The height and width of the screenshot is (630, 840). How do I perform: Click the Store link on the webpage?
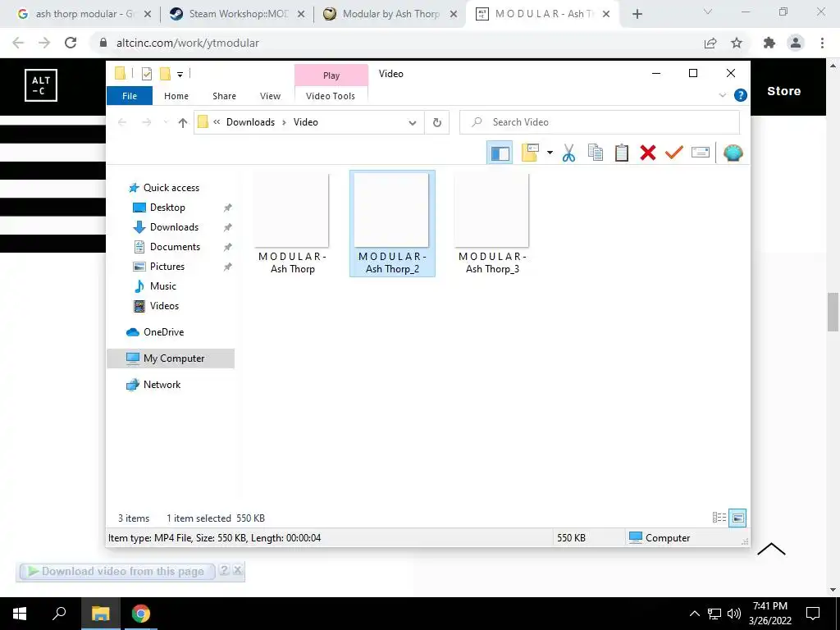[x=783, y=91]
